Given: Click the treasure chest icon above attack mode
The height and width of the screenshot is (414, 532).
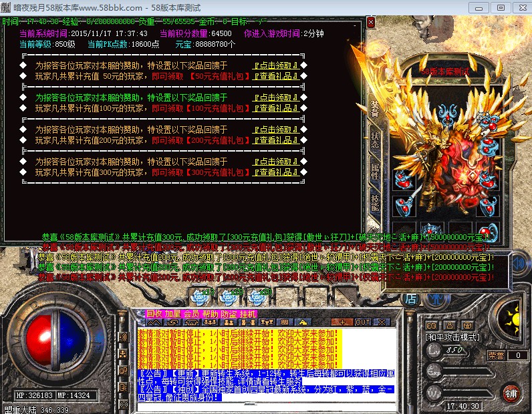Looking at the screenshot, I should pos(468,325).
